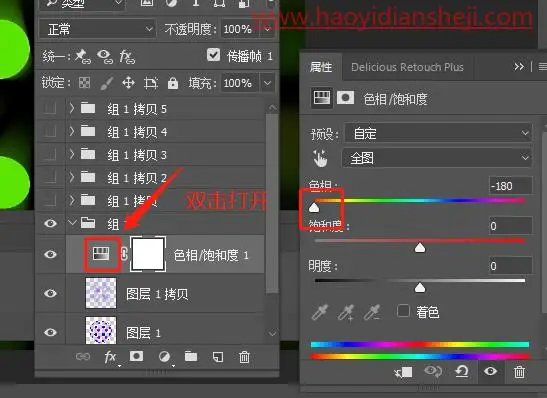The image size is (547, 398).
Task: Switch to the Delicious Retouch Plus tab
Action: pos(407,67)
